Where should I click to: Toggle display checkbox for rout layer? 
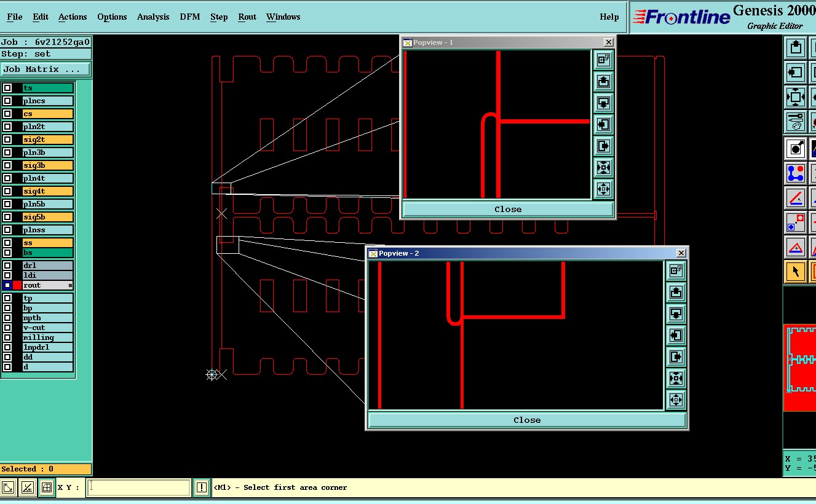coord(7,285)
